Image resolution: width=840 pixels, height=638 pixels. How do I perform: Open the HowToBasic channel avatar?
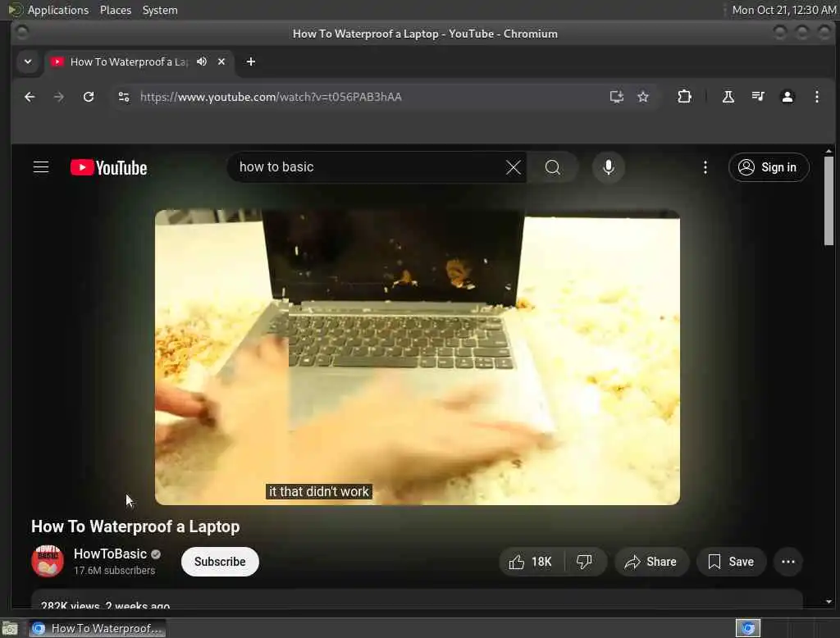tap(48, 561)
